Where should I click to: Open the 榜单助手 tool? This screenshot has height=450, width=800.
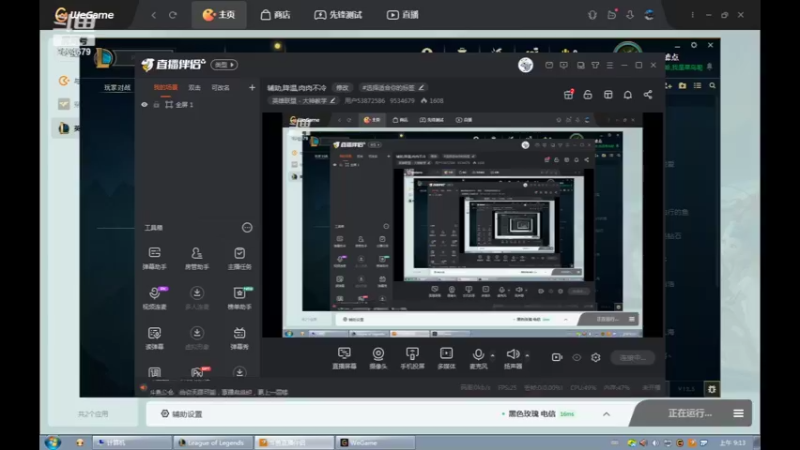(239, 298)
